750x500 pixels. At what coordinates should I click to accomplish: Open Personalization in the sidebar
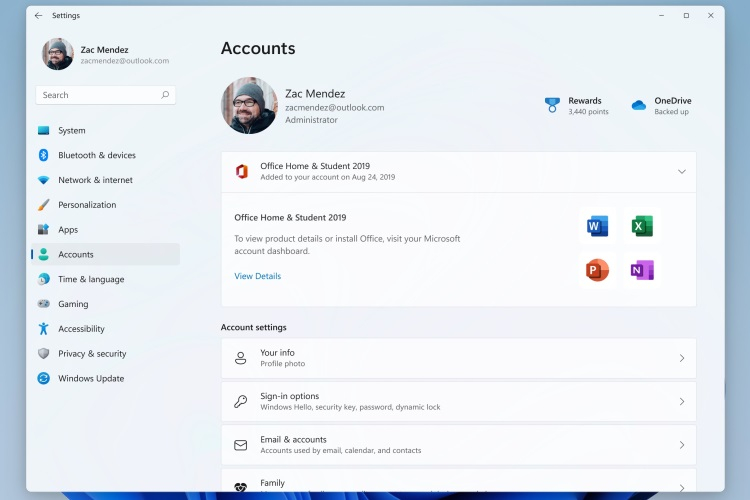click(87, 205)
